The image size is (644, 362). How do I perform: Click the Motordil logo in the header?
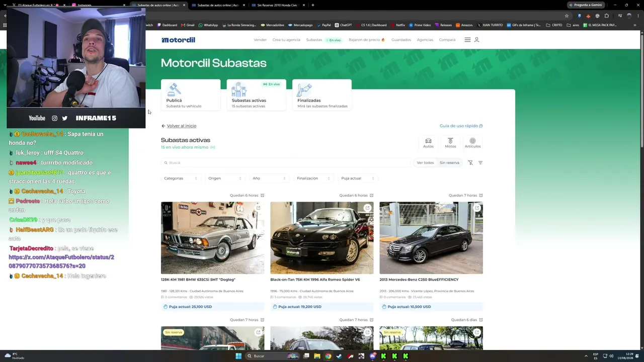pos(178,40)
